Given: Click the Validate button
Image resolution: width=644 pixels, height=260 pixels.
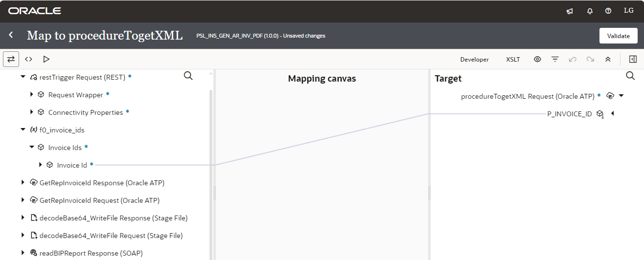Looking at the screenshot, I should (x=618, y=36).
